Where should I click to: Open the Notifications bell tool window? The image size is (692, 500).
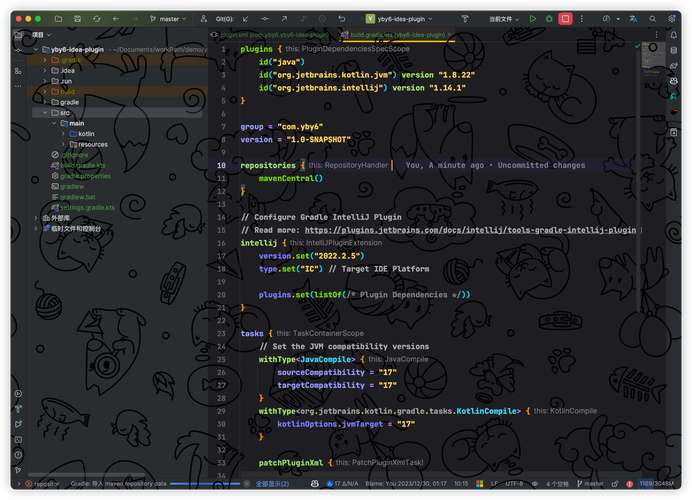[x=673, y=34]
